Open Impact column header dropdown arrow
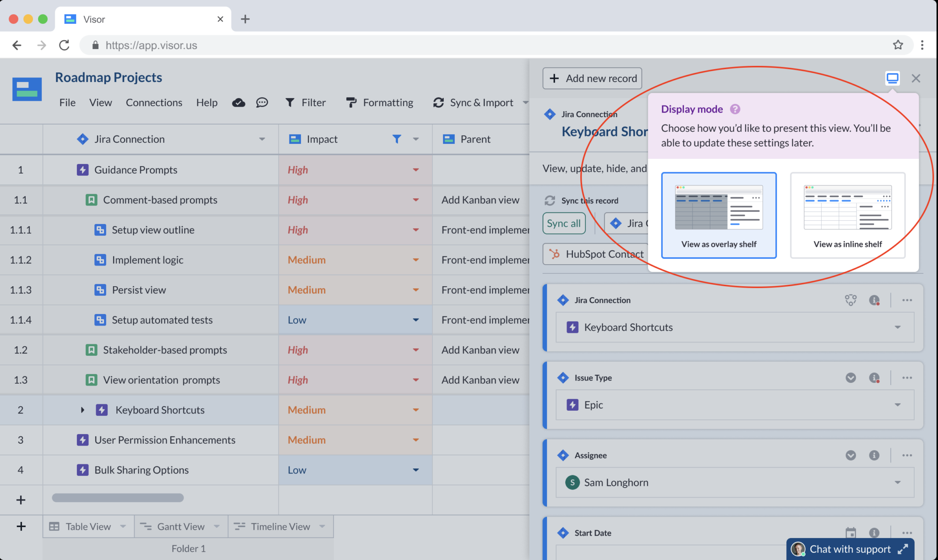938x560 pixels. coord(416,139)
